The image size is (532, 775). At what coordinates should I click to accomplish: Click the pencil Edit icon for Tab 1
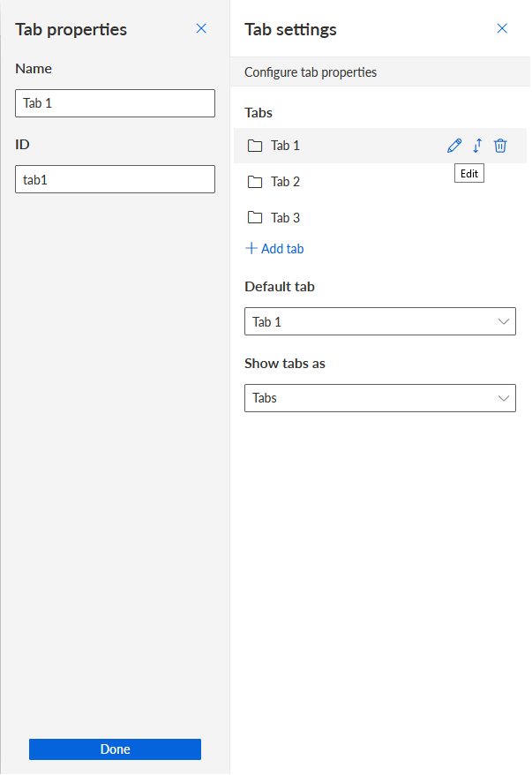(x=454, y=146)
